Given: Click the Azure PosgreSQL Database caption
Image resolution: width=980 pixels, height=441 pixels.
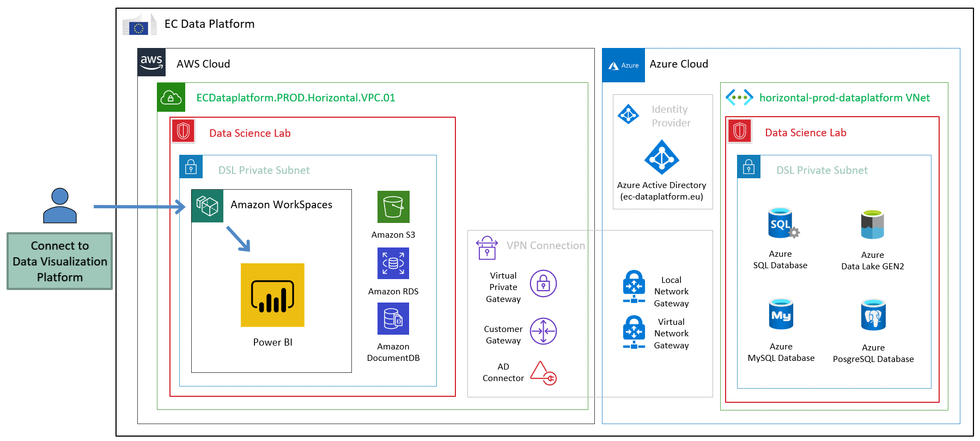Looking at the screenshot, I should click(873, 353).
